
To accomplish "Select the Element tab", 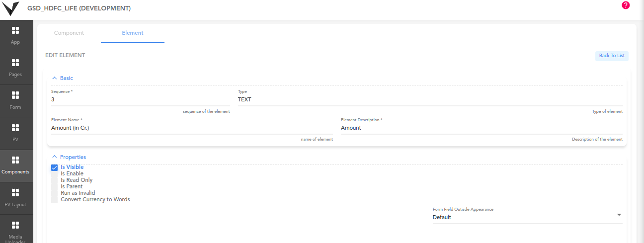I will pyautogui.click(x=133, y=33).
